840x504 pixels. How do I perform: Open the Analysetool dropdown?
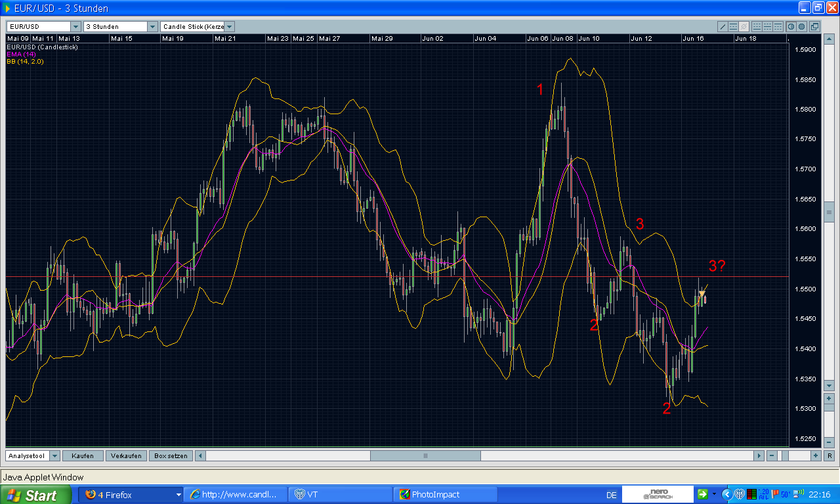[x=54, y=455]
